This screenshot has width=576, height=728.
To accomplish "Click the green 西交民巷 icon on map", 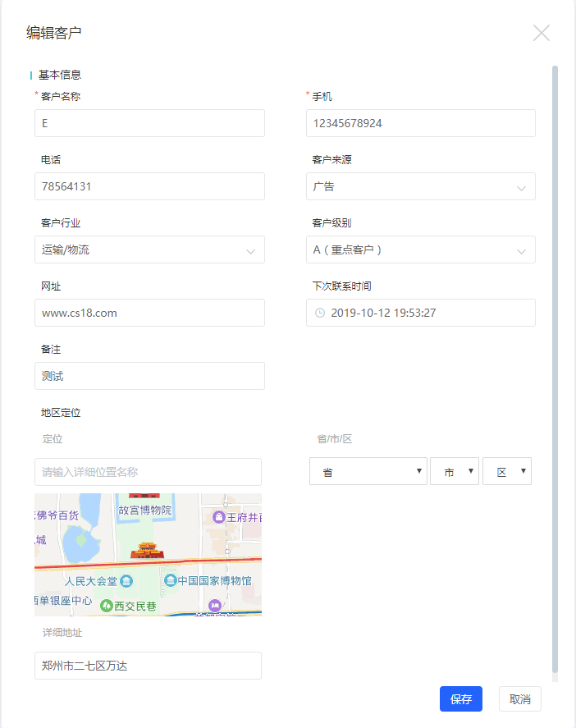I will pyautogui.click(x=106, y=606).
